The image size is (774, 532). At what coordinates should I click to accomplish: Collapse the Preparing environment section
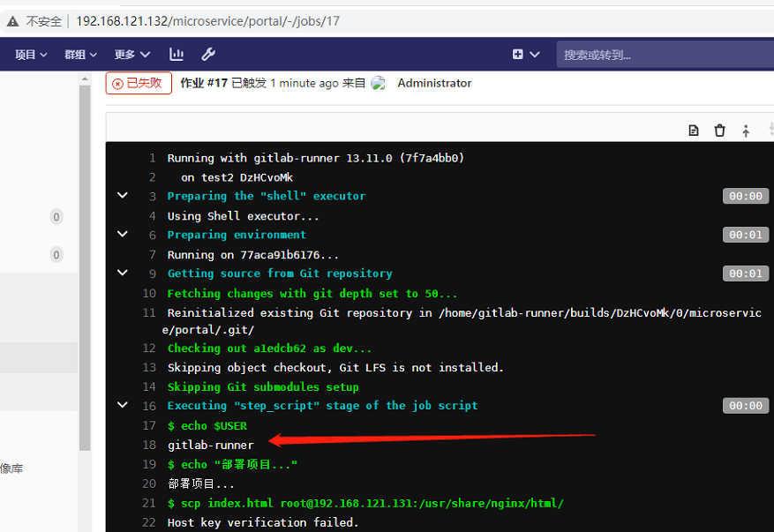pyautogui.click(x=123, y=234)
